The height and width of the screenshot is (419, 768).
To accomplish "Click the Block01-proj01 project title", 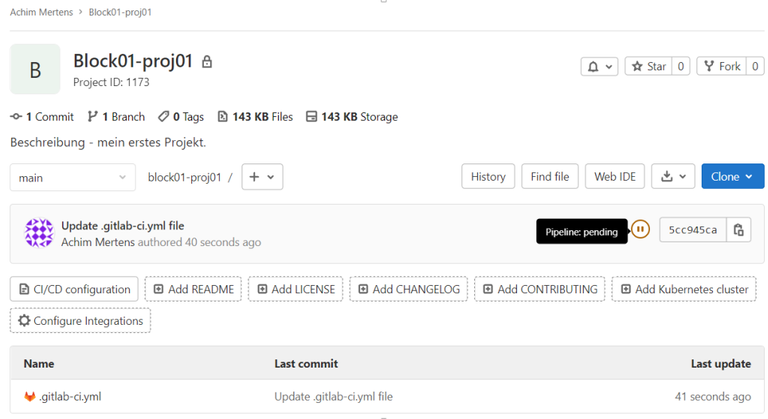I will pyautogui.click(x=133, y=61).
